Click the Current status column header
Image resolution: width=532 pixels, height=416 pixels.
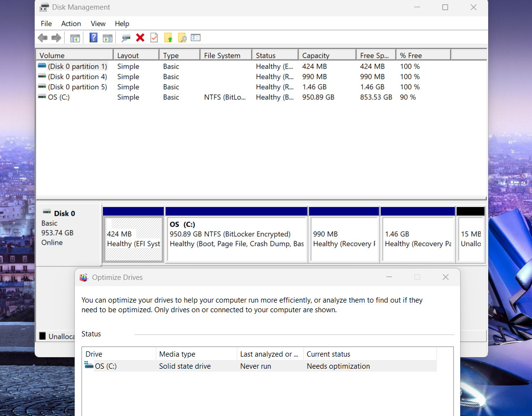point(370,354)
